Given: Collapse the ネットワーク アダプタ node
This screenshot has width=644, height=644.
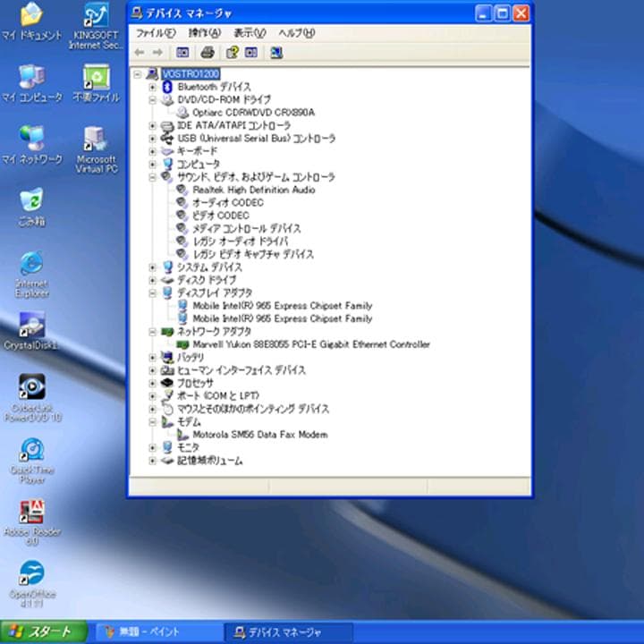Looking at the screenshot, I should pyautogui.click(x=152, y=332).
